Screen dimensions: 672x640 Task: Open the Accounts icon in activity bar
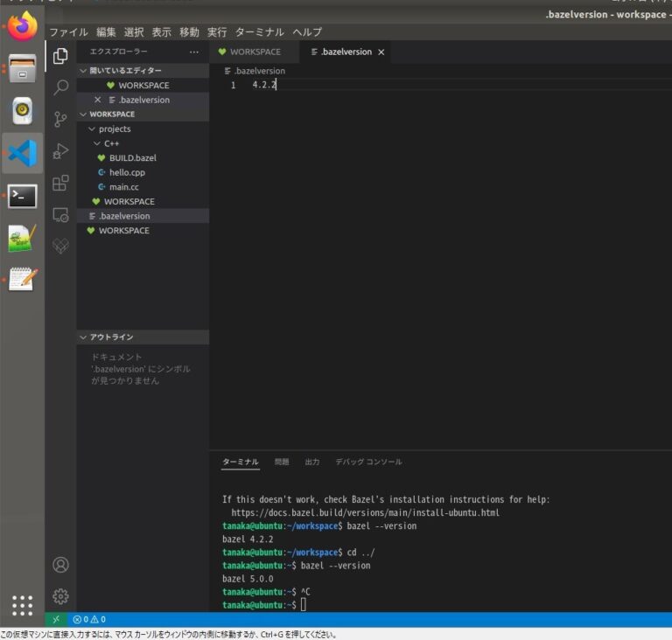click(60, 565)
